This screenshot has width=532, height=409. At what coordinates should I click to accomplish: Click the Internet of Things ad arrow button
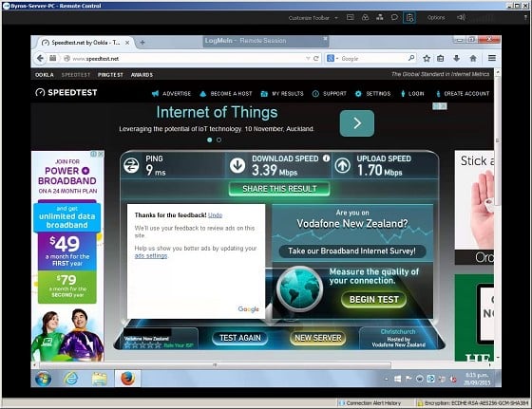coord(357,123)
